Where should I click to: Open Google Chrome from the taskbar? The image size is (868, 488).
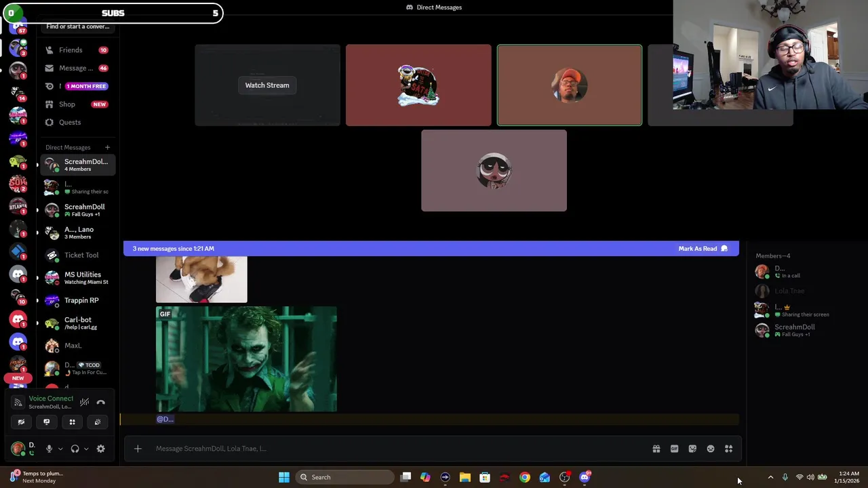(525, 477)
